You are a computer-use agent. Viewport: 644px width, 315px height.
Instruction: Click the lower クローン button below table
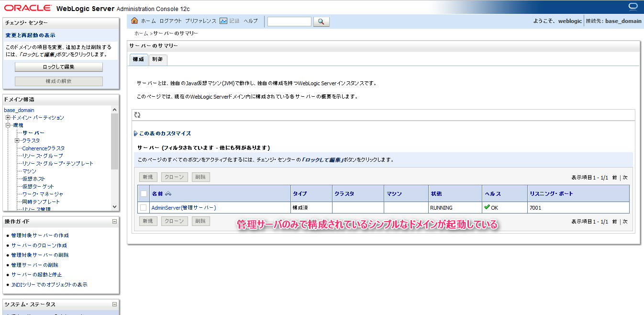coord(174,221)
